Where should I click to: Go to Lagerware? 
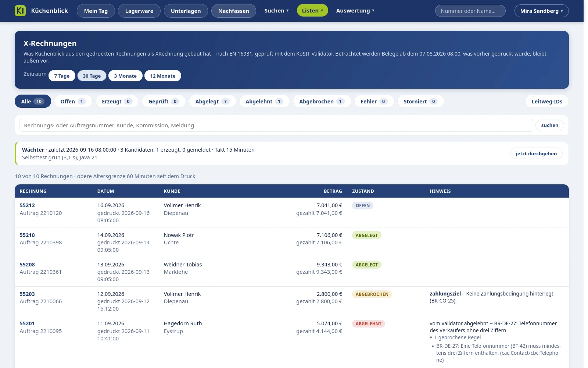139,11
